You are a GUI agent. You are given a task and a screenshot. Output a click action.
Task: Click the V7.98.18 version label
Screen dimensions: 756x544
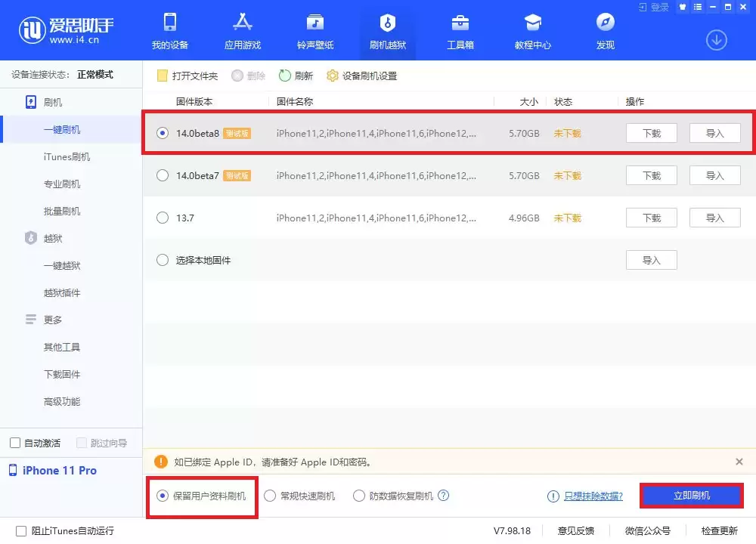coord(512,531)
